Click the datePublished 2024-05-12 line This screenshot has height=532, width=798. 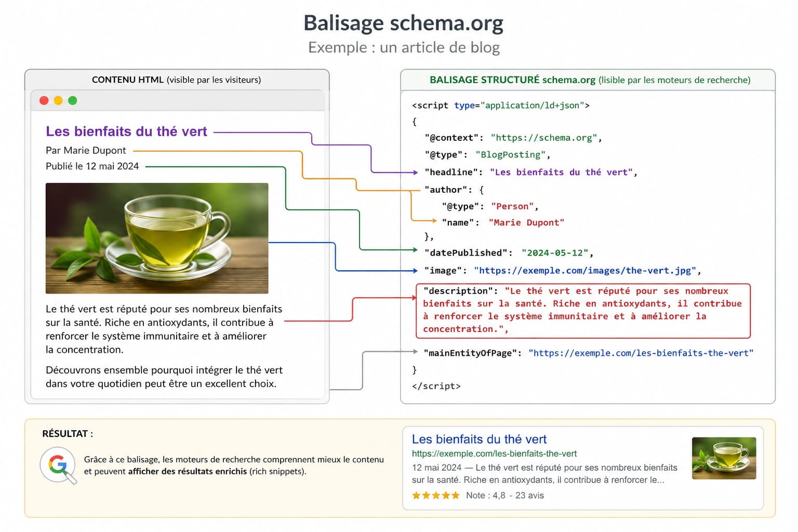coord(509,252)
